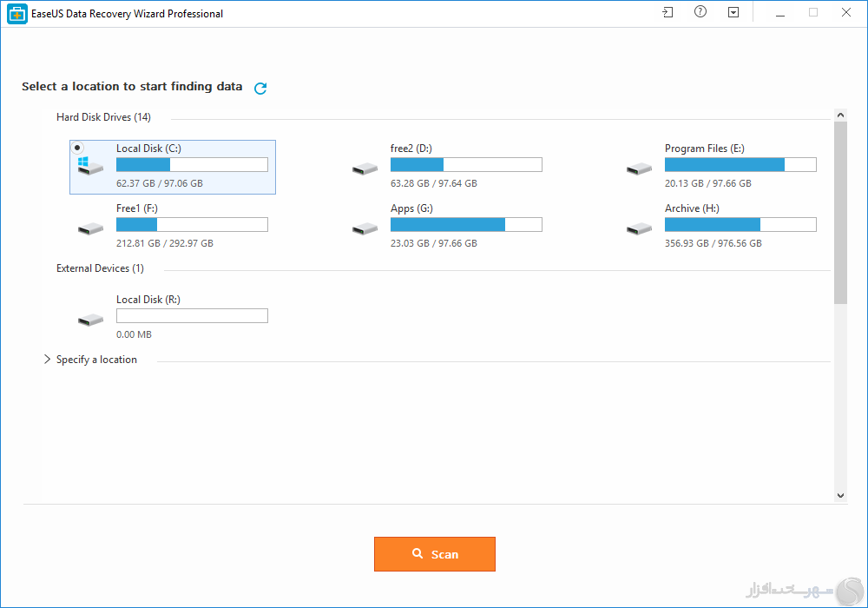Click the refresh drives icon
The height and width of the screenshot is (608, 868).
pos(260,88)
